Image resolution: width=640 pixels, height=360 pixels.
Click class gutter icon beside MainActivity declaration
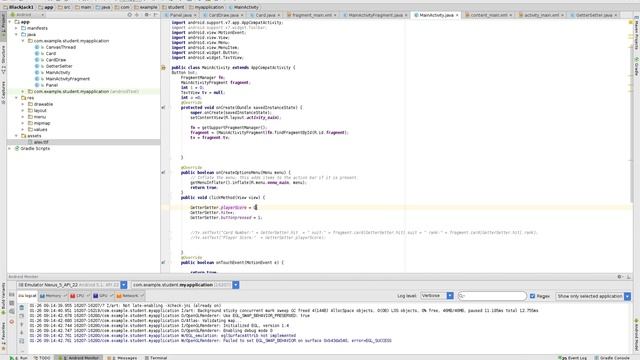coord(164,67)
